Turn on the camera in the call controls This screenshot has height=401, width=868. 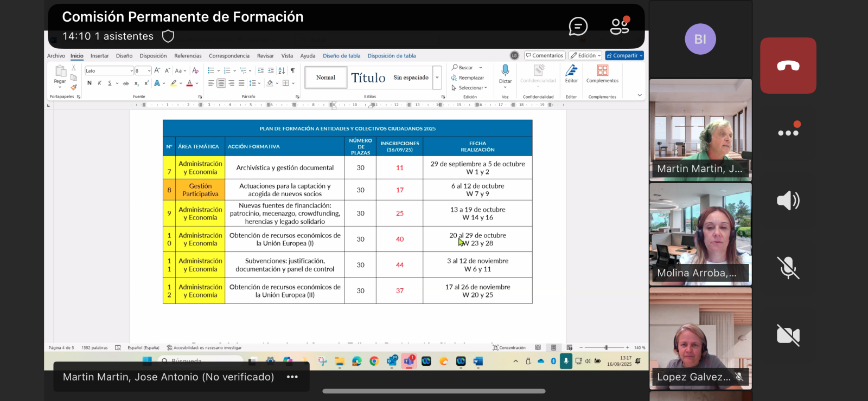[x=788, y=335]
